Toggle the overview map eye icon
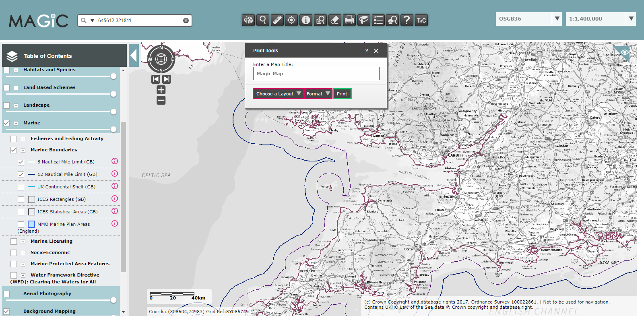 click(625, 52)
